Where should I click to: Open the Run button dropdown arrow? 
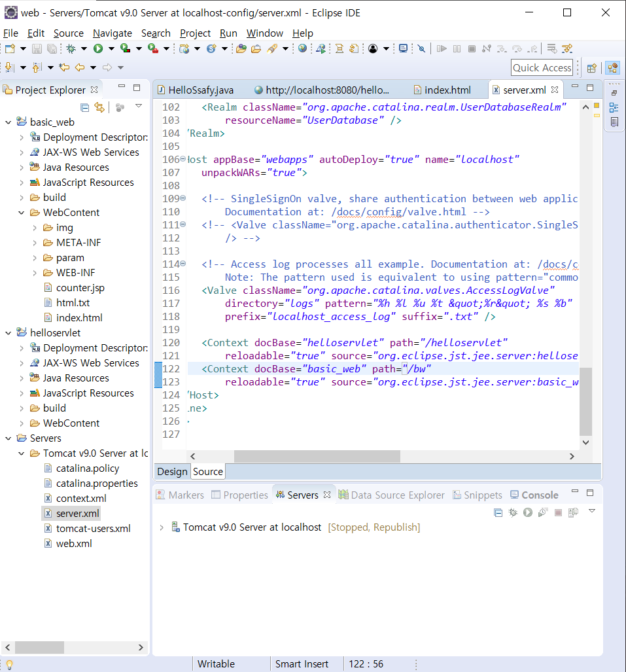click(111, 48)
